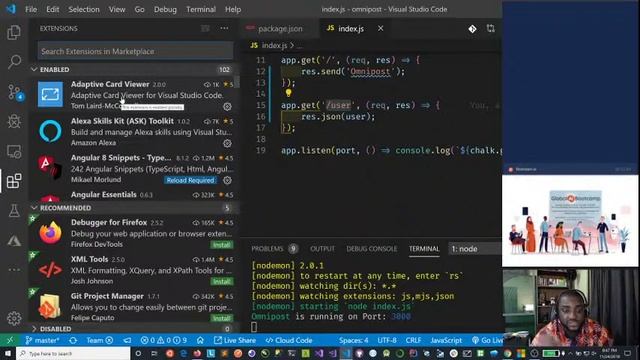Click breadcrumb chevron after index.js
The height and width of the screenshot is (360, 640).
click(x=292, y=45)
